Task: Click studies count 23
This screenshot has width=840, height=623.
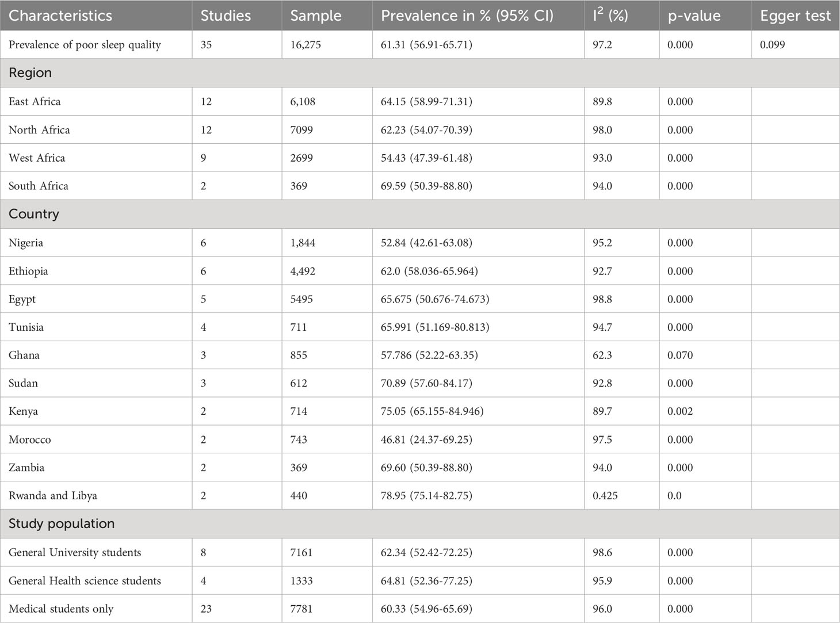Action: pyautogui.click(x=206, y=609)
